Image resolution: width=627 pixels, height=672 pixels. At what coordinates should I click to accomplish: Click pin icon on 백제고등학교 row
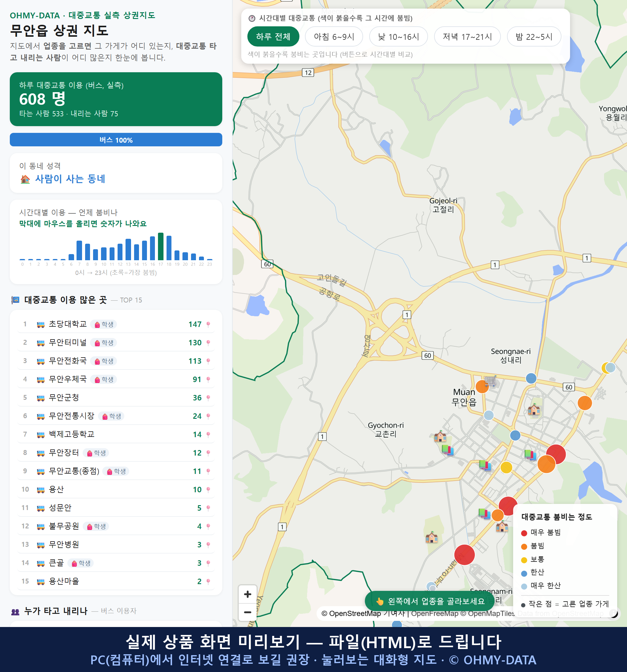pos(208,434)
